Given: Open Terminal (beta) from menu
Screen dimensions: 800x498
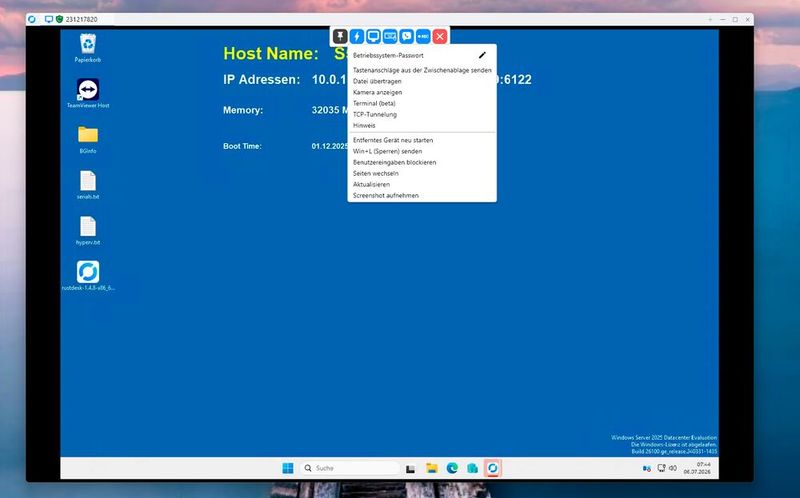Looking at the screenshot, I should click(422, 103).
